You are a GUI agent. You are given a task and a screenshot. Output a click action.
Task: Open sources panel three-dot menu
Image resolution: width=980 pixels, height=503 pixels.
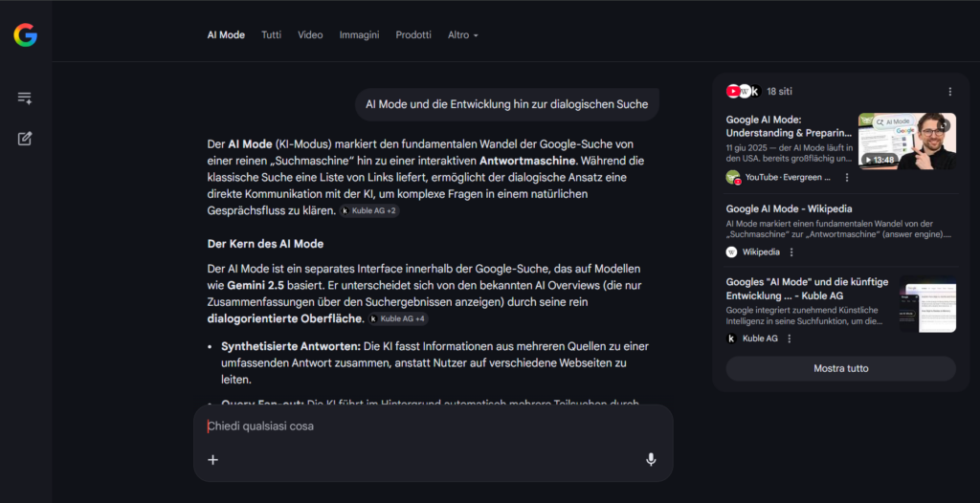[950, 91]
